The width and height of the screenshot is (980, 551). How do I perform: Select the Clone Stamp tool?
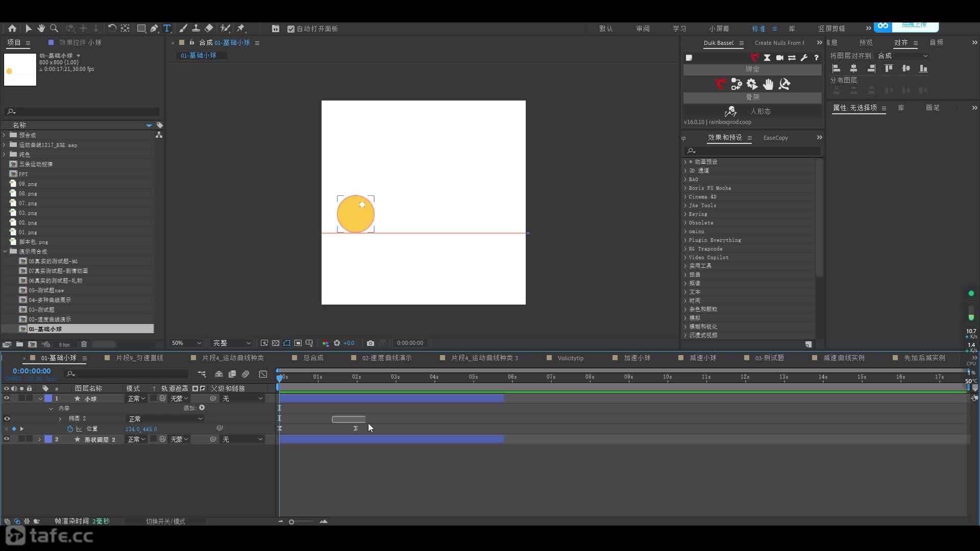tap(196, 29)
